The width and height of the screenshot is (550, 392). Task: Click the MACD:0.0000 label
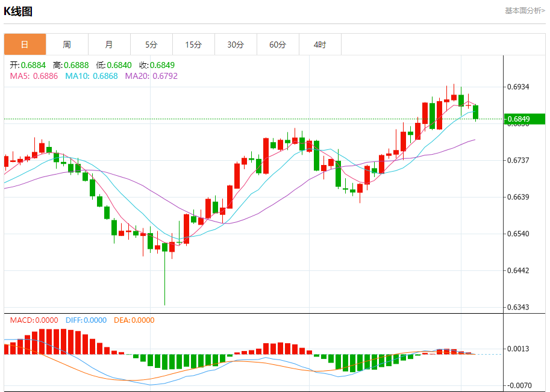tap(34, 320)
